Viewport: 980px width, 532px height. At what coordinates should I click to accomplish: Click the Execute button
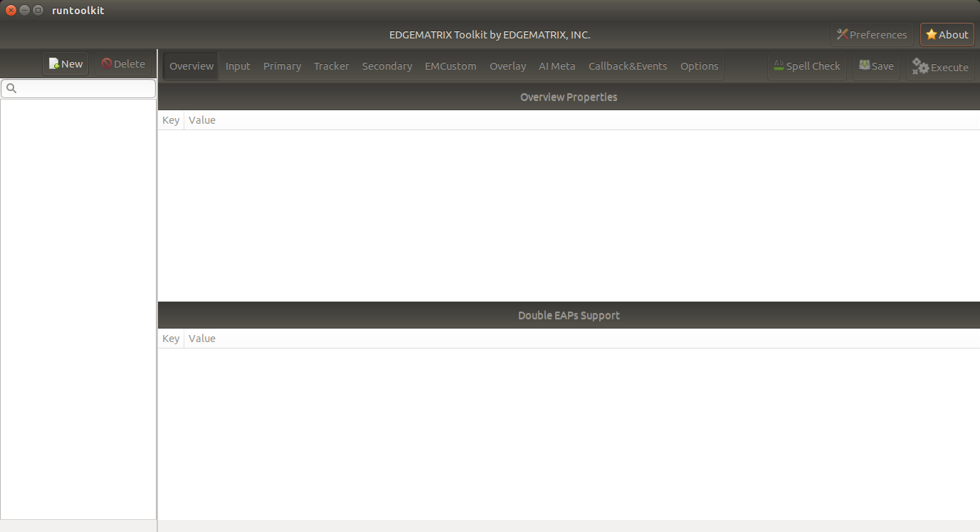tap(940, 67)
